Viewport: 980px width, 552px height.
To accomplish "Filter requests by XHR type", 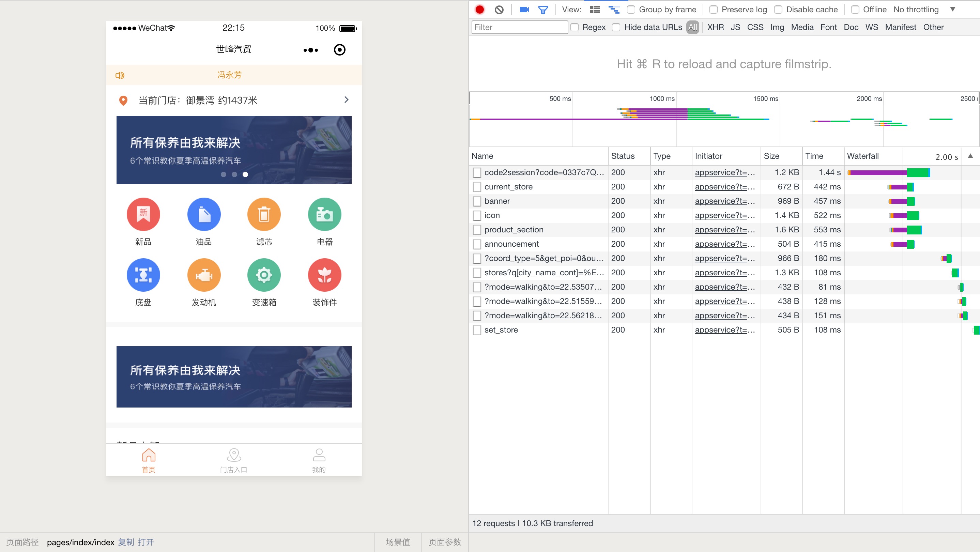I will (x=715, y=27).
